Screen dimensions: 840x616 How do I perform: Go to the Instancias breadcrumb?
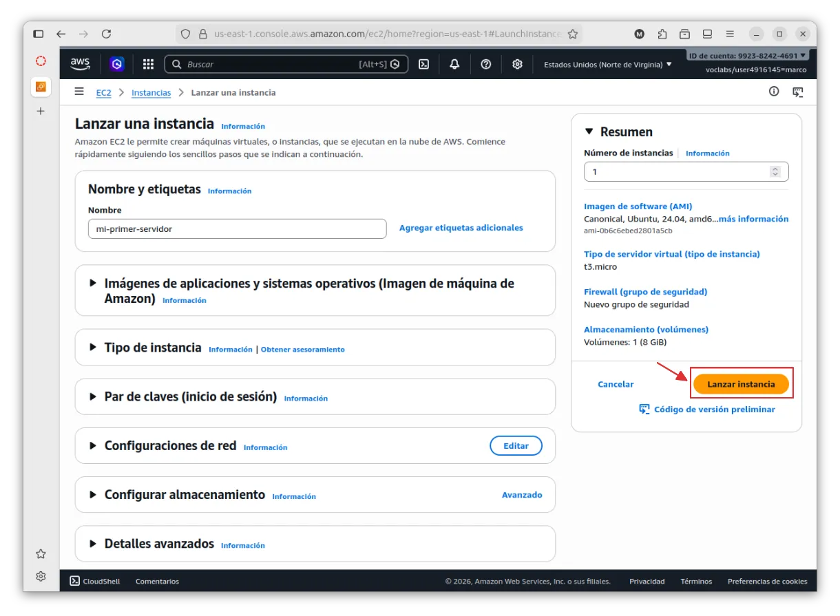[151, 92]
